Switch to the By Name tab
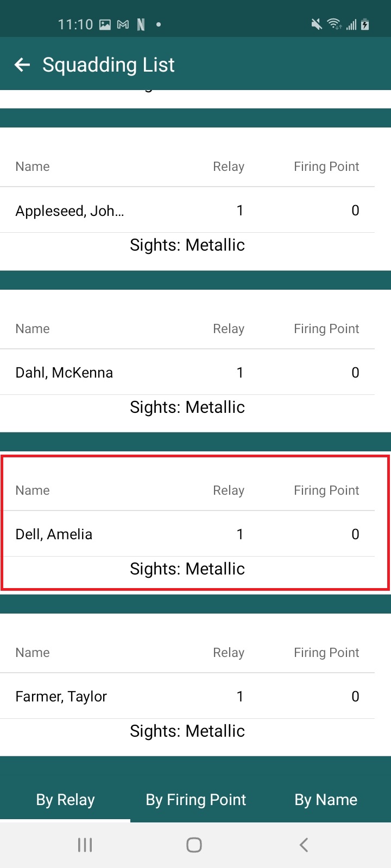The height and width of the screenshot is (868, 391). tap(325, 799)
